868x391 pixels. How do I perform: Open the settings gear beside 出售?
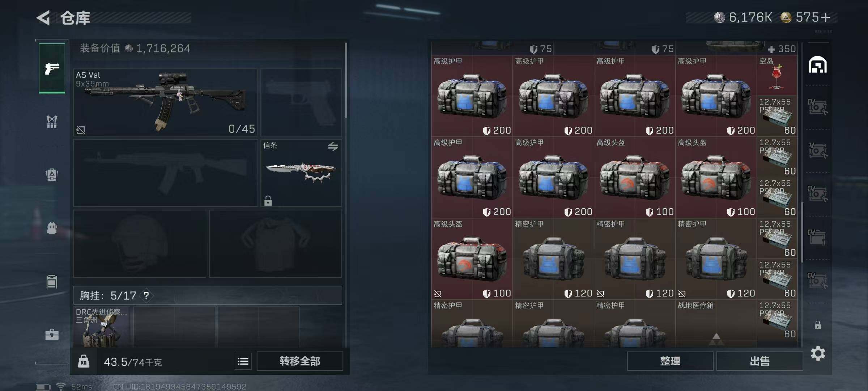(x=818, y=353)
